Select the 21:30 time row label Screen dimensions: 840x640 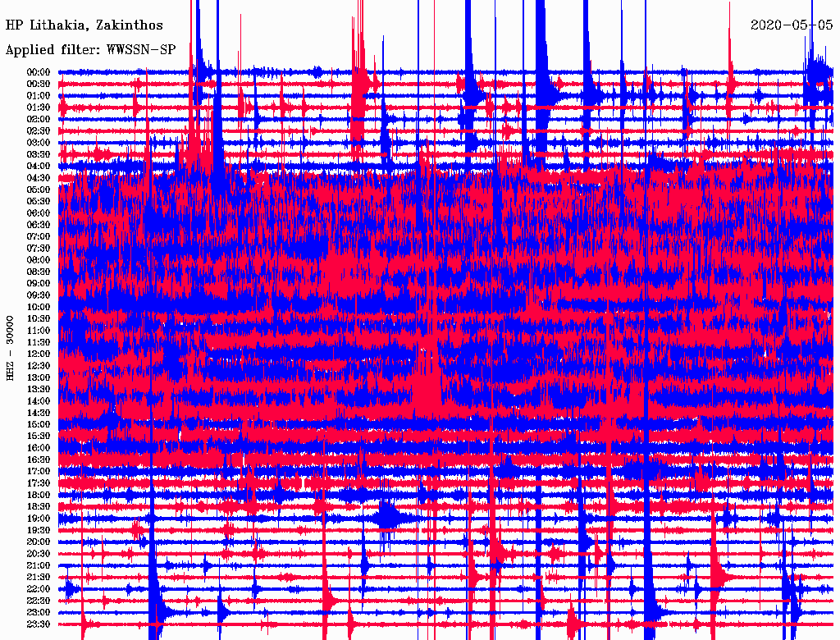coord(39,578)
